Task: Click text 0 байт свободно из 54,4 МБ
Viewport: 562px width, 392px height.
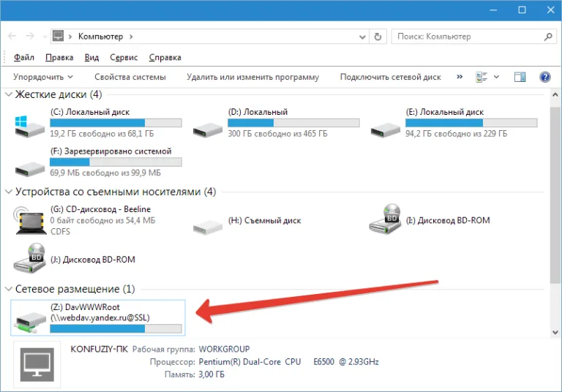Action: coord(103,220)
